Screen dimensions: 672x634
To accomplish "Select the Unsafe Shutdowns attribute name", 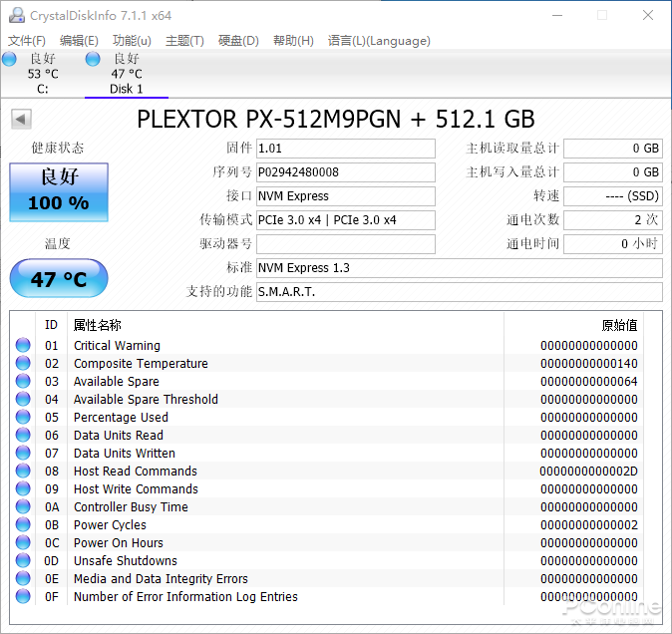I will pyautogui.click(x=126, y=561).
